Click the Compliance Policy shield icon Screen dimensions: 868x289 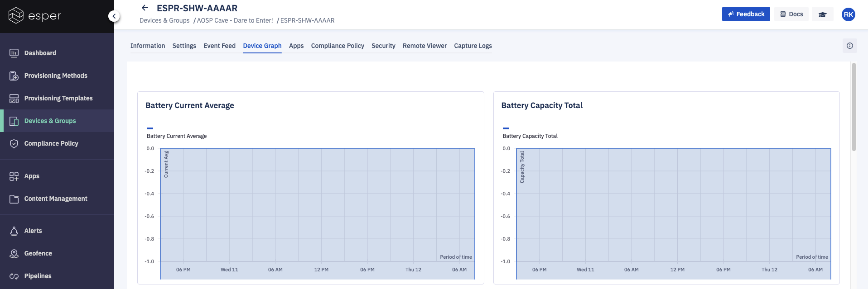tap(14, 143)
